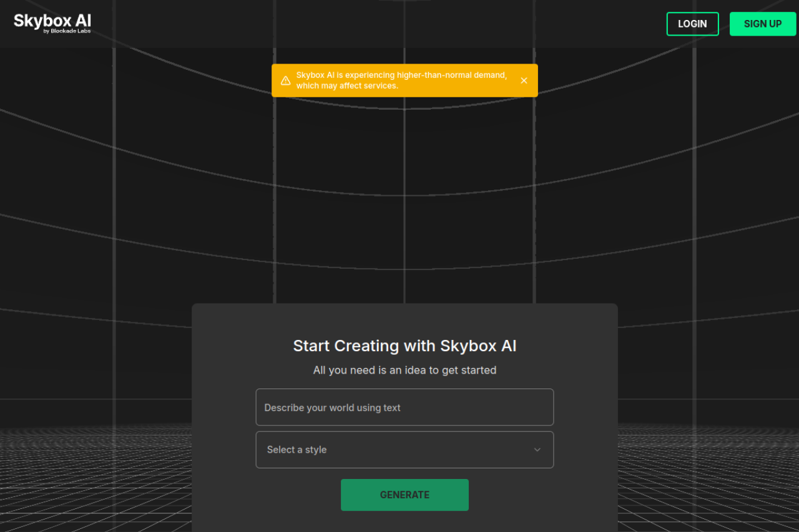This screenshot has height=532, width=799.
Task: Focus the 'Describe your world using text' field
Action: [404, 407]
